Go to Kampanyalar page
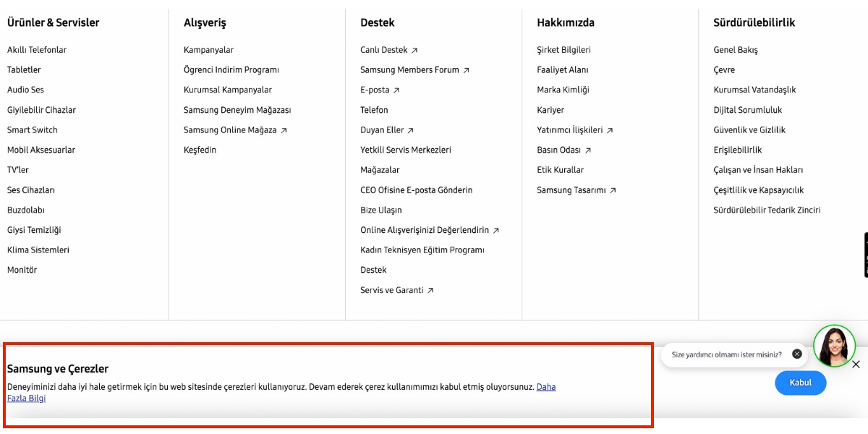The width and height of the screenshot is (868, 434). coord(208,50)
